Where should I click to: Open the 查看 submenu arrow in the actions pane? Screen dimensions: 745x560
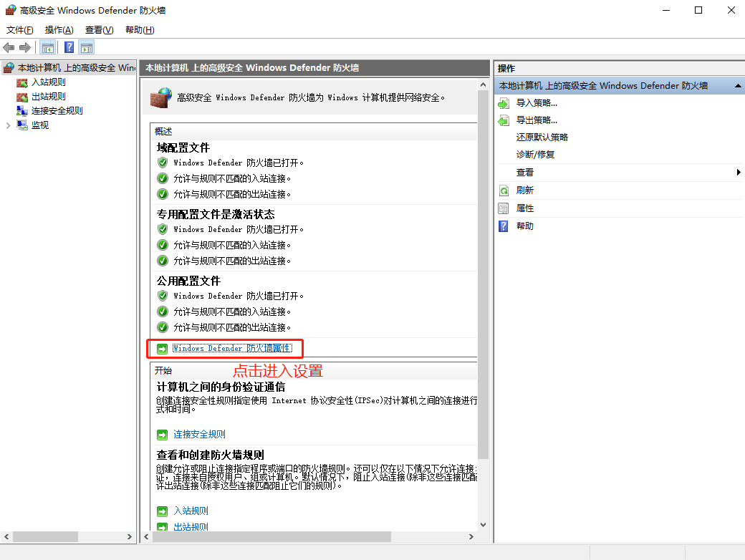click(739, 173)
